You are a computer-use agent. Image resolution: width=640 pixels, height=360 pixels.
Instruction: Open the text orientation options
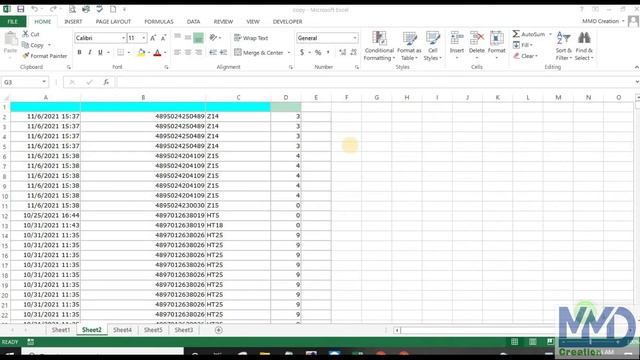click(x=215, y=38)
